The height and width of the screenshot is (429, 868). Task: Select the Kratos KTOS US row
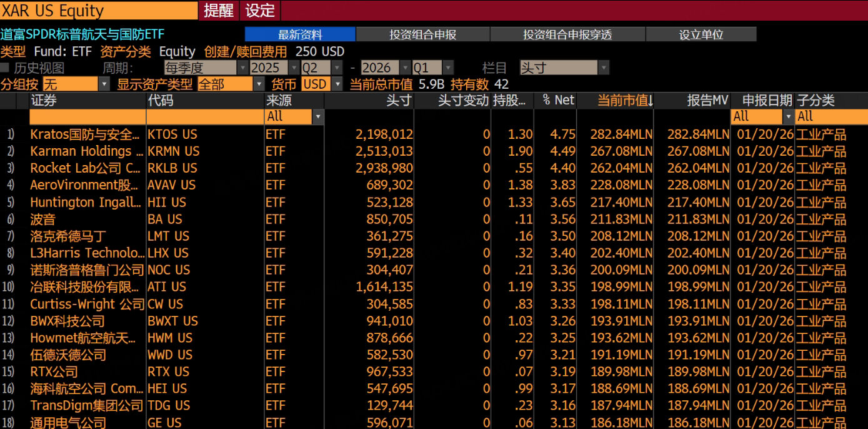(434, 134)
